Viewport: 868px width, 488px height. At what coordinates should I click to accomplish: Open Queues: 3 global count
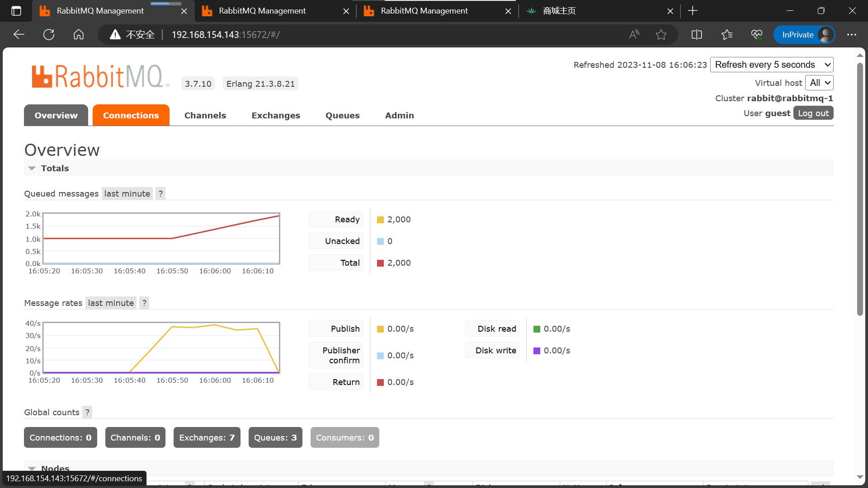275,437
